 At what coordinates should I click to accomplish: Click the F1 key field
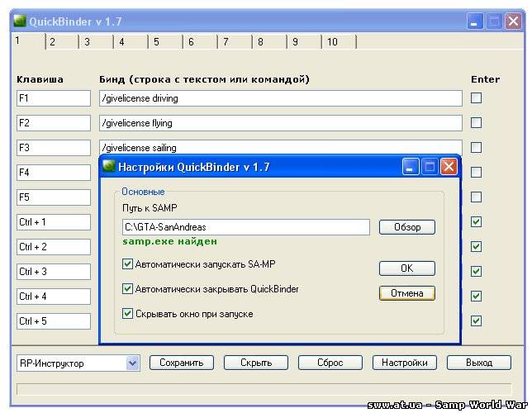point(54,98)
